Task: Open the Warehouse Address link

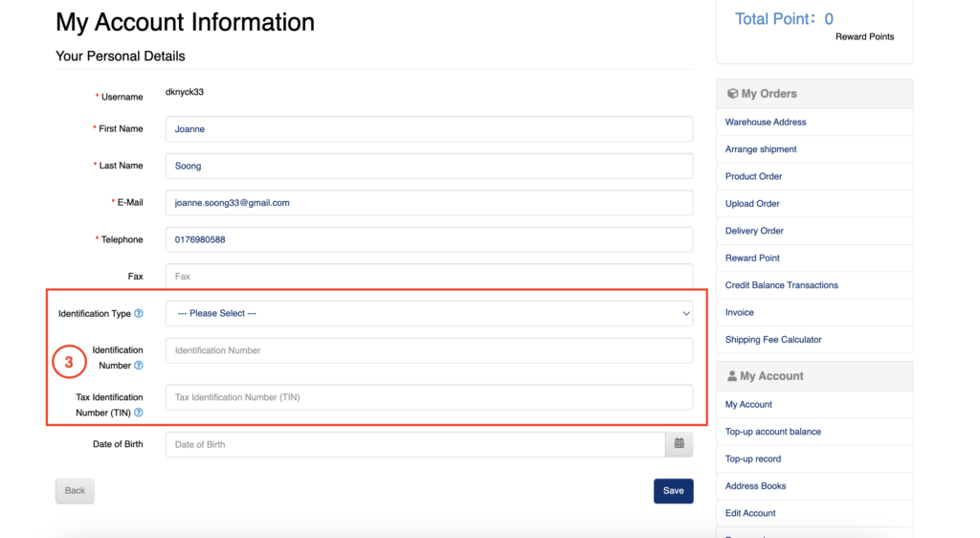Action: (x=766, y=123)
